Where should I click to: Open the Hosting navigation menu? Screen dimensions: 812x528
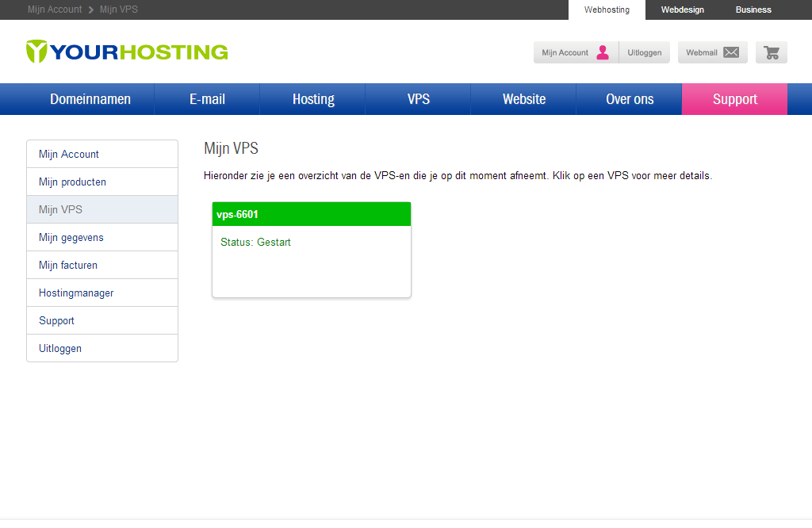pyautogui.click(x=312, y=99)
